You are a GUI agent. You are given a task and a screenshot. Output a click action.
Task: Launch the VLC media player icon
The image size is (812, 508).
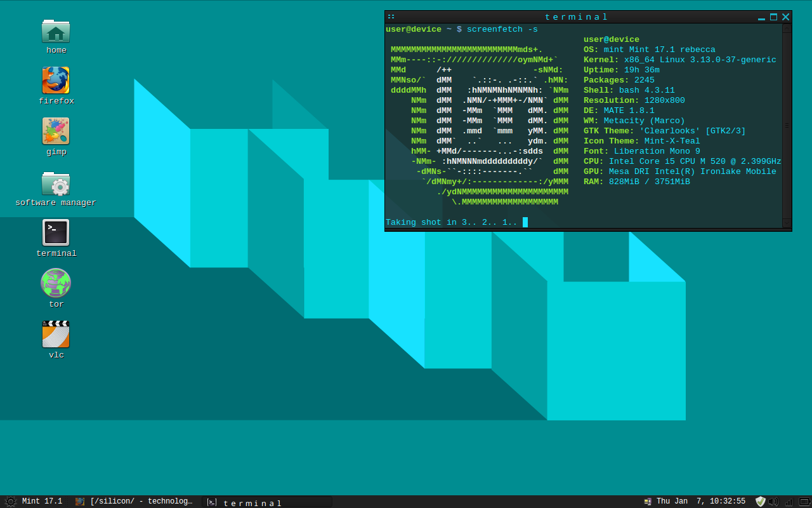click(56, 335)
